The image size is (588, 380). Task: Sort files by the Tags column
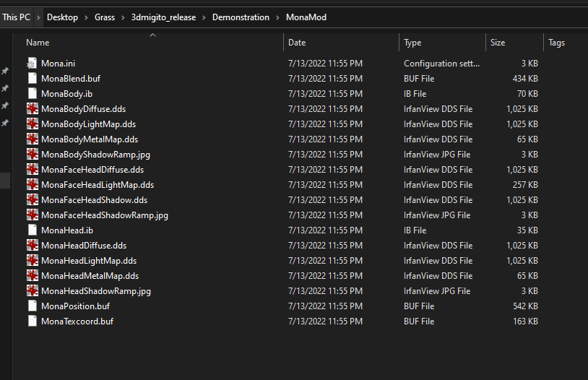[556, 43]
